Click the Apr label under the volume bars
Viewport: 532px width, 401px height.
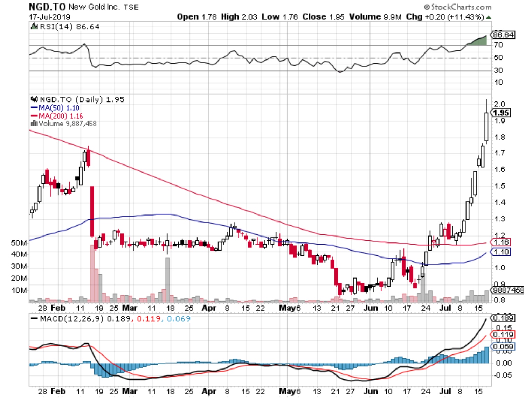[x=209, y=308]
